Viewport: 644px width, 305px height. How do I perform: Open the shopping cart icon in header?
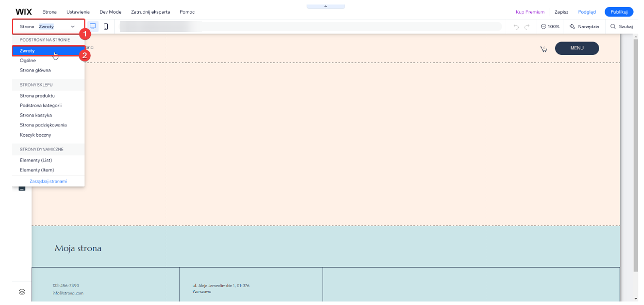click(x=544, y=48)
